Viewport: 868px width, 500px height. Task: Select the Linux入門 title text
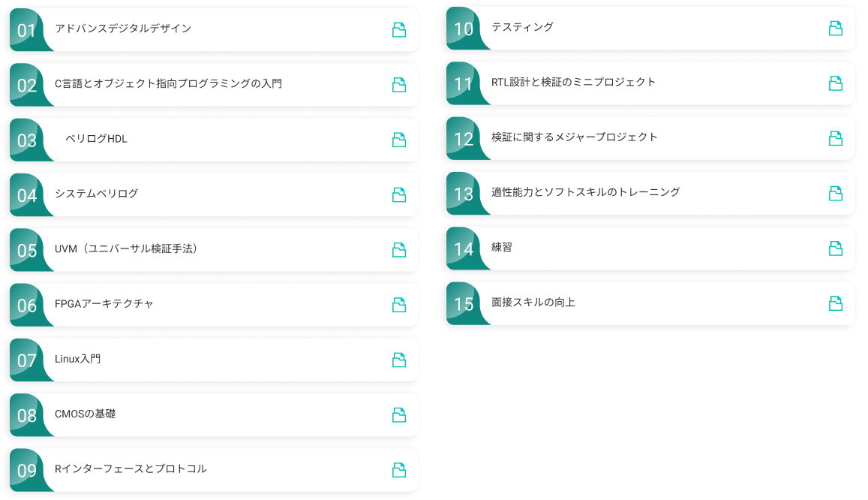[77, 359]
